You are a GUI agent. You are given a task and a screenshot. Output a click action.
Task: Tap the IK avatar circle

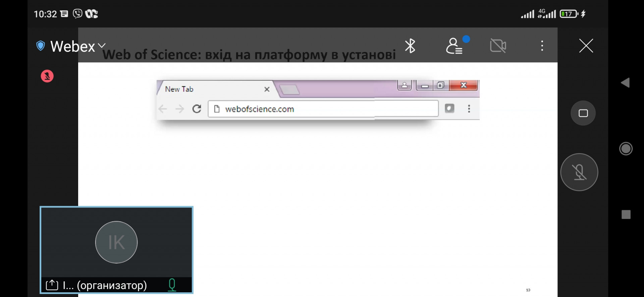[116, 242]
